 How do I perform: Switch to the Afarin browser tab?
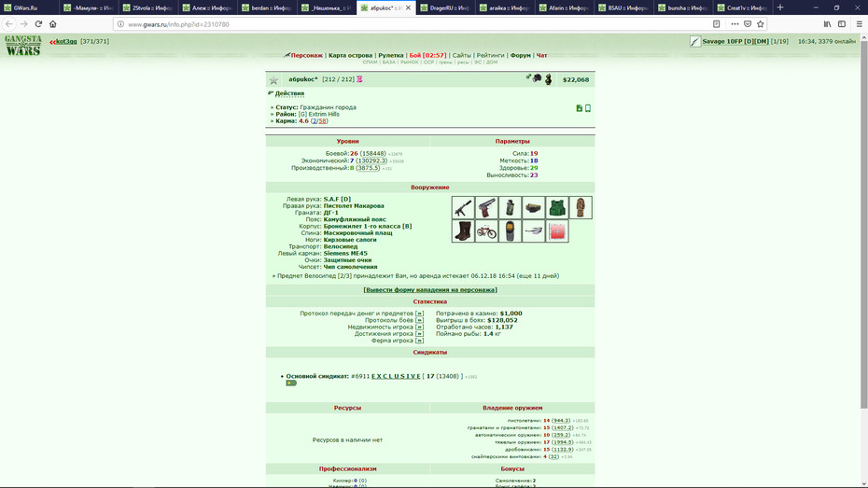pos(565,7)
